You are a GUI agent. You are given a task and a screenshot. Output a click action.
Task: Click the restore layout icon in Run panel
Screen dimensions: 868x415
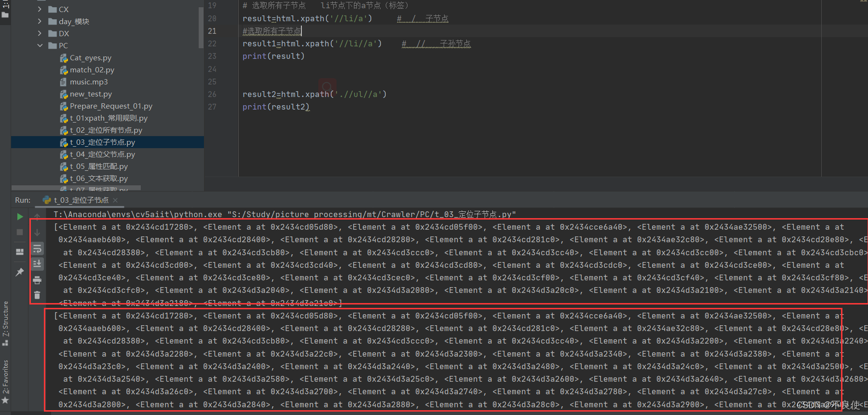[20, 251]
